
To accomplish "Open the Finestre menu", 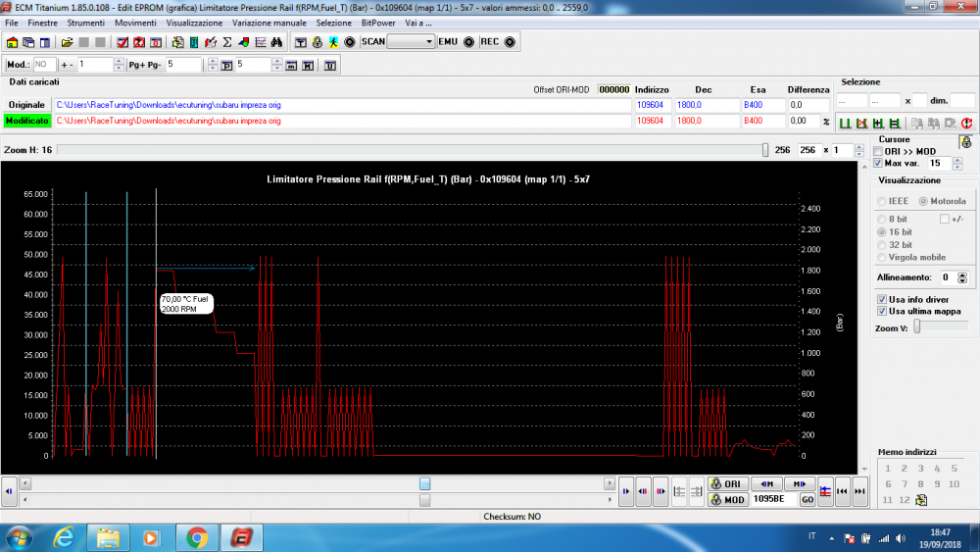I will click(42, 24).
